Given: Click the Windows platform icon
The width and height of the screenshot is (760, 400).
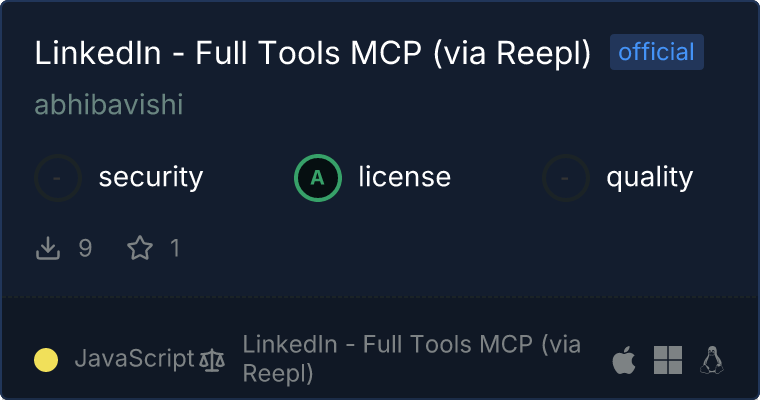Looking at the screenshot, I should (x=668, y=360).
